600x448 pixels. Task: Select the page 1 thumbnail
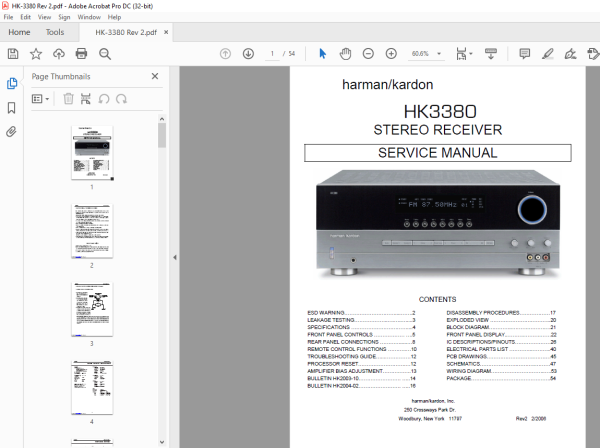click(x=92, y=153)
